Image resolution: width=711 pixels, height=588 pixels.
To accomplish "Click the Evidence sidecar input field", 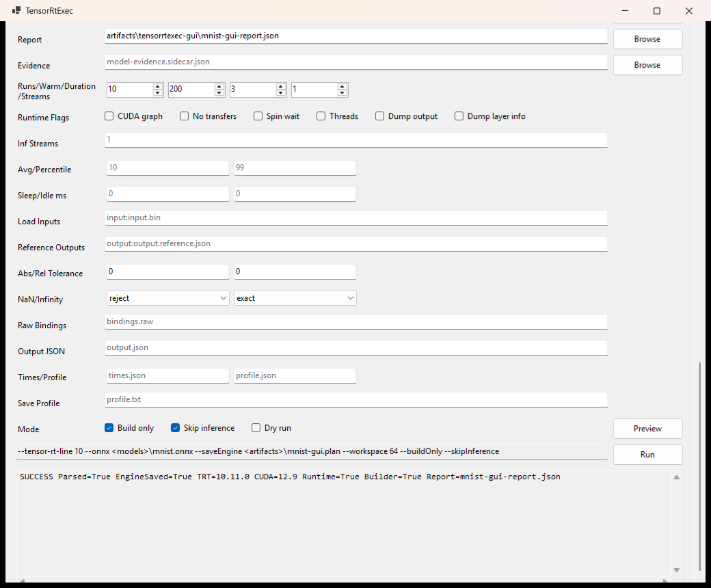I will click(356, 62).
